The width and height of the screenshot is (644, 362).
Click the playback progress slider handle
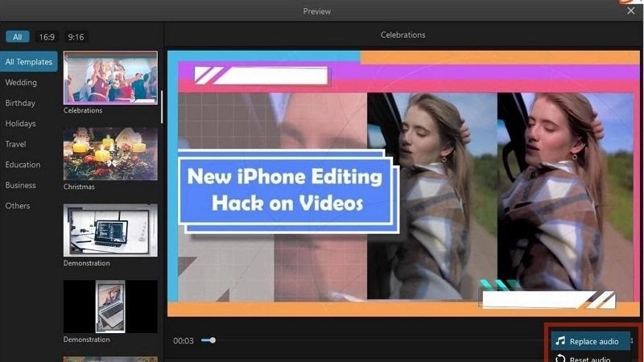(x=213, y=340)
